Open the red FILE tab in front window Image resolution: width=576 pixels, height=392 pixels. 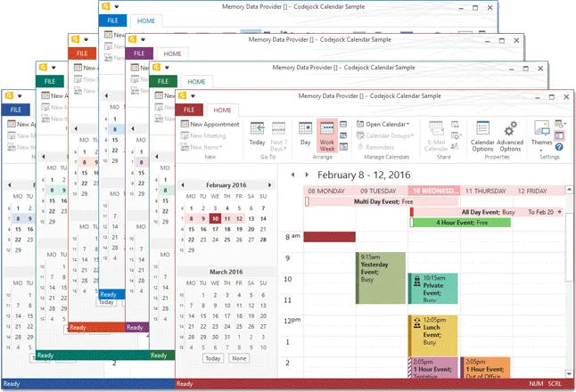tap(189, 110)
